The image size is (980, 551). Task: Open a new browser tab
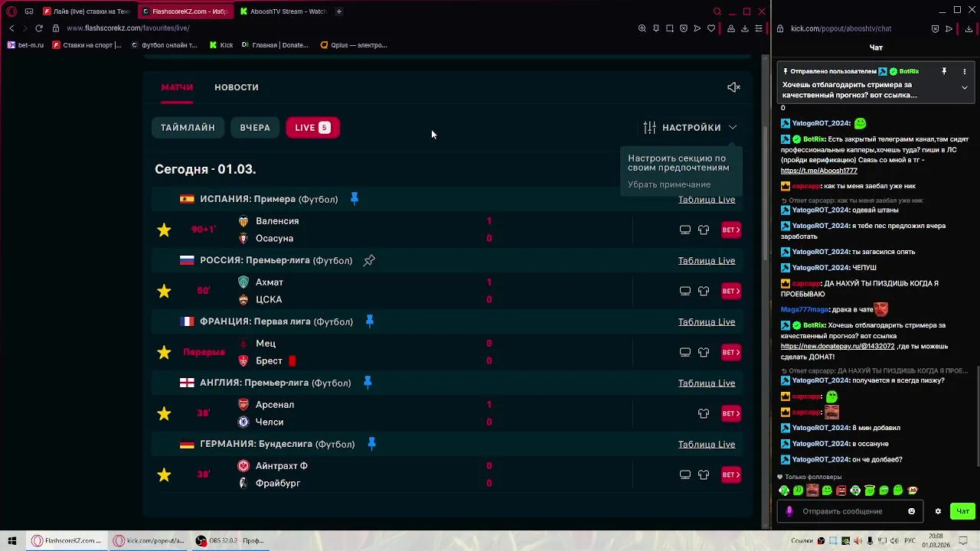(x=338, y=11)
